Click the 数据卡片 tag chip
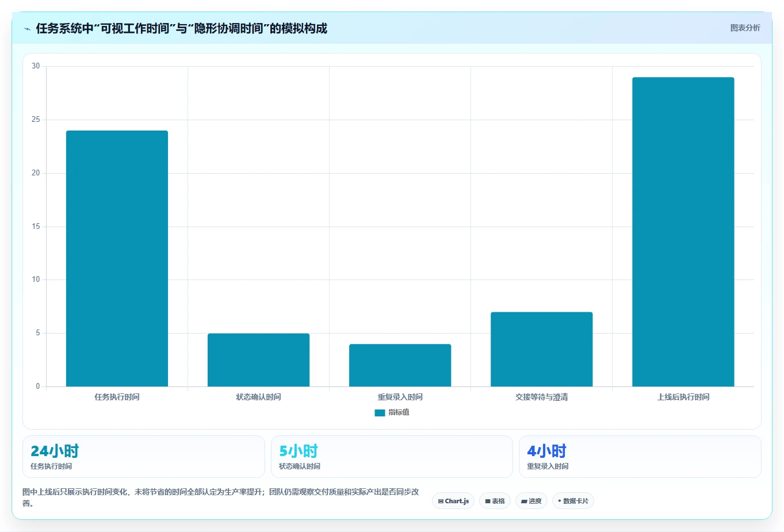Image resolution: width=784 pixels, height=532 pixels. click(x=573, y=501)
